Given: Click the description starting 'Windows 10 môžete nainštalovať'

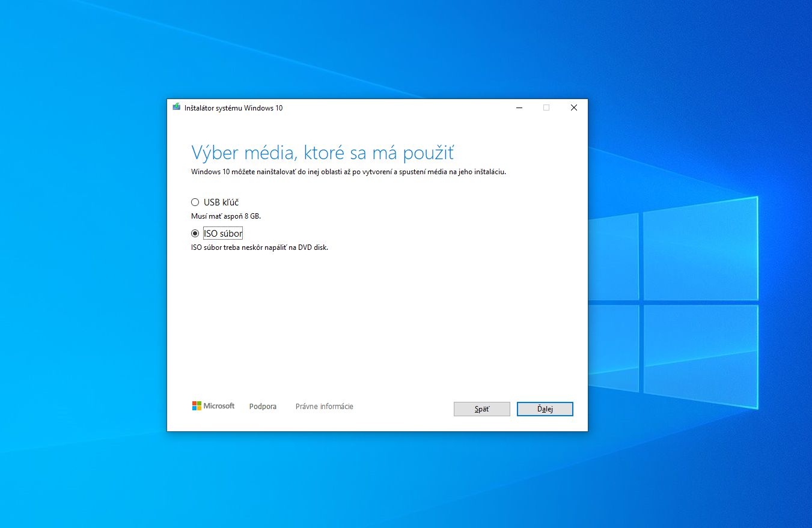Looking at the screenshot, I should pos(349,172).
